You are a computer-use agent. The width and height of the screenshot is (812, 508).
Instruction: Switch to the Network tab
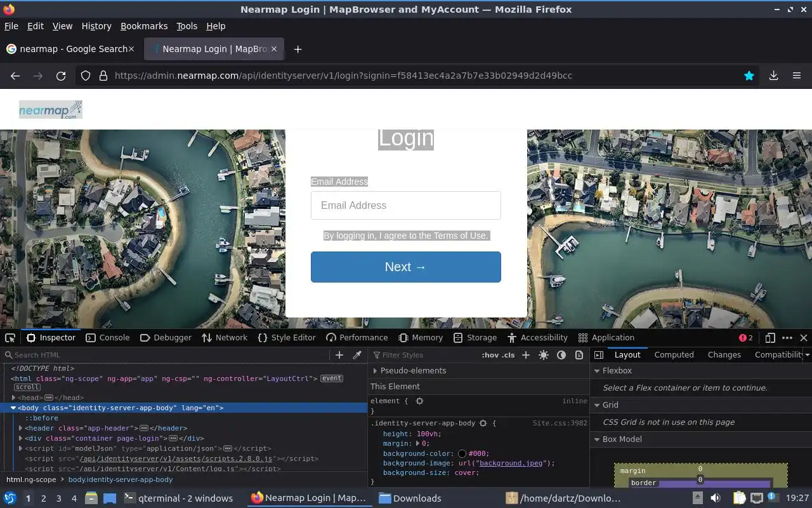(225, 338)
